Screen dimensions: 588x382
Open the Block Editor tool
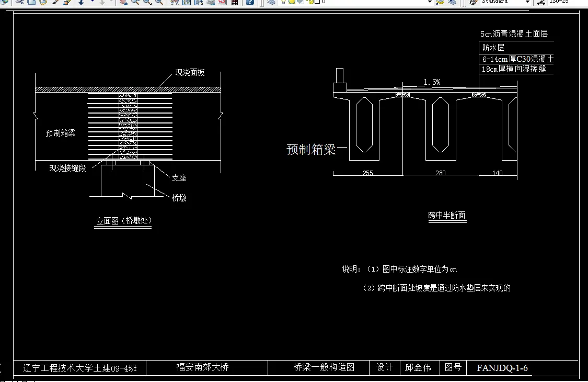coord(67,2)
